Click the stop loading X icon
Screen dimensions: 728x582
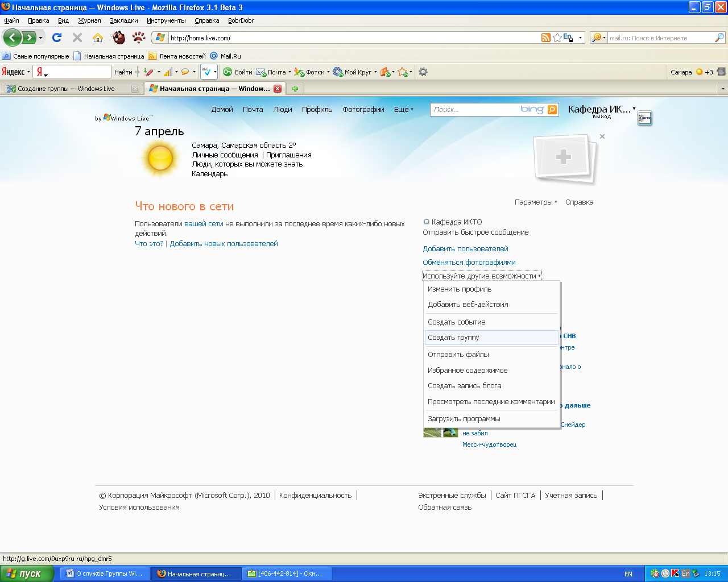[x=77, y=38]
